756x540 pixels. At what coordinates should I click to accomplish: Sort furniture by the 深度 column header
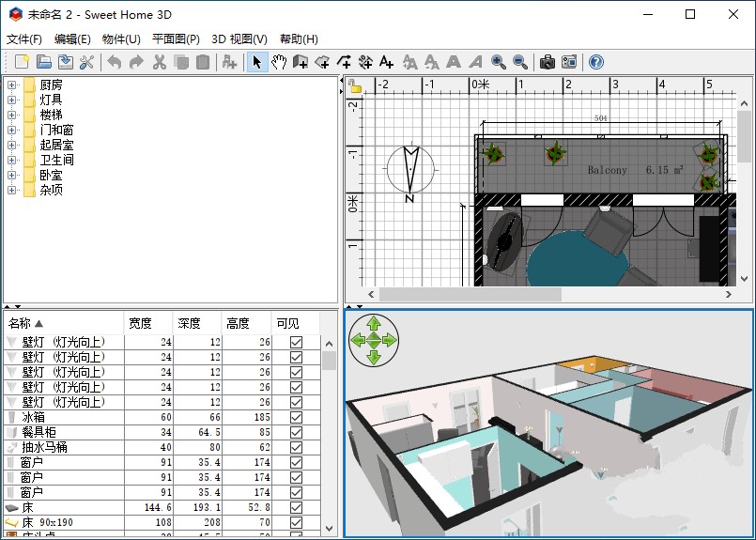(x=197, y=323)
